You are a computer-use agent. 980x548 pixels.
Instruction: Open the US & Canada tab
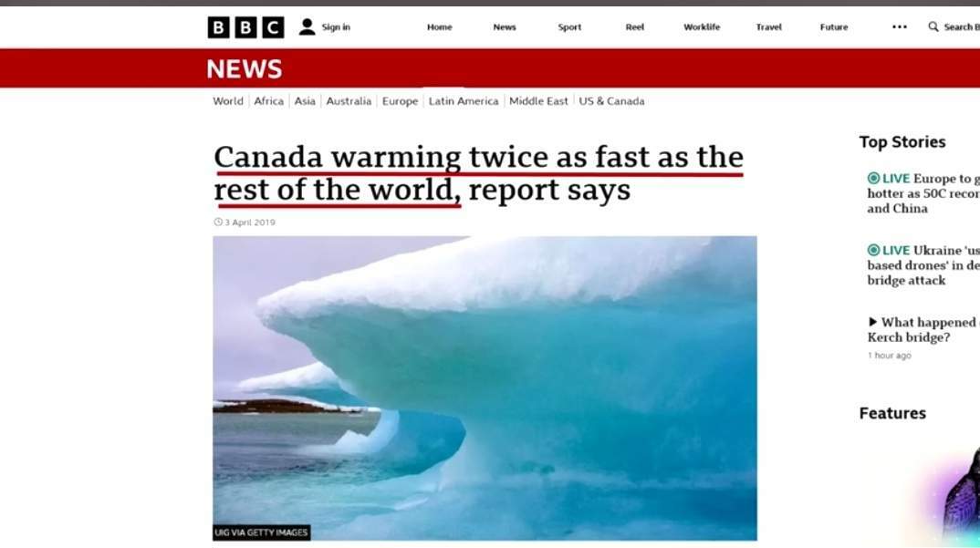point(611,101)
